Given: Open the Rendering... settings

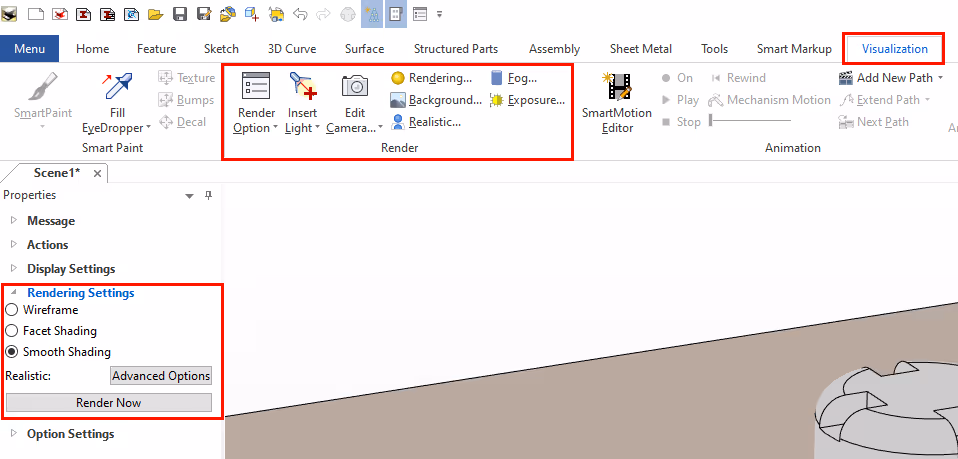Looking at the screenshot, I should (431, 78).
